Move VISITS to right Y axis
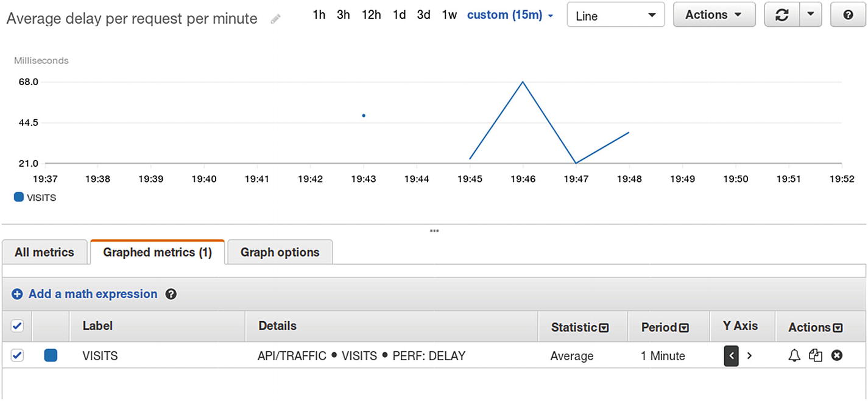This screenshot has width=868, height=401. tap(750, 356)
